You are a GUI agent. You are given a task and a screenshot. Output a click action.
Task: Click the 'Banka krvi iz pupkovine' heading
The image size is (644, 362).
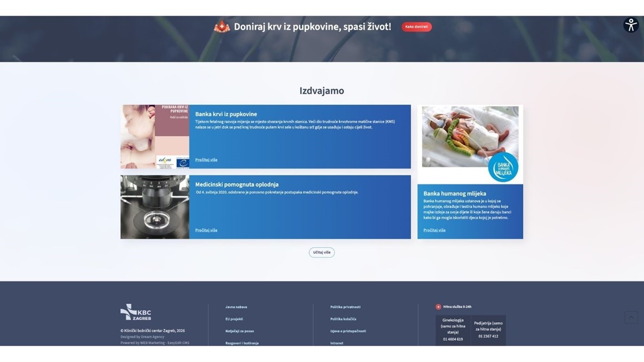coord(226,114)
